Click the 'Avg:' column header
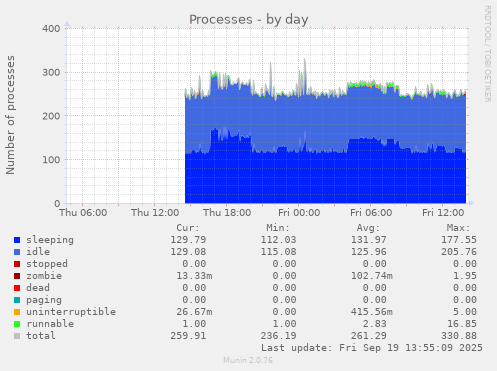 [368, 228]
